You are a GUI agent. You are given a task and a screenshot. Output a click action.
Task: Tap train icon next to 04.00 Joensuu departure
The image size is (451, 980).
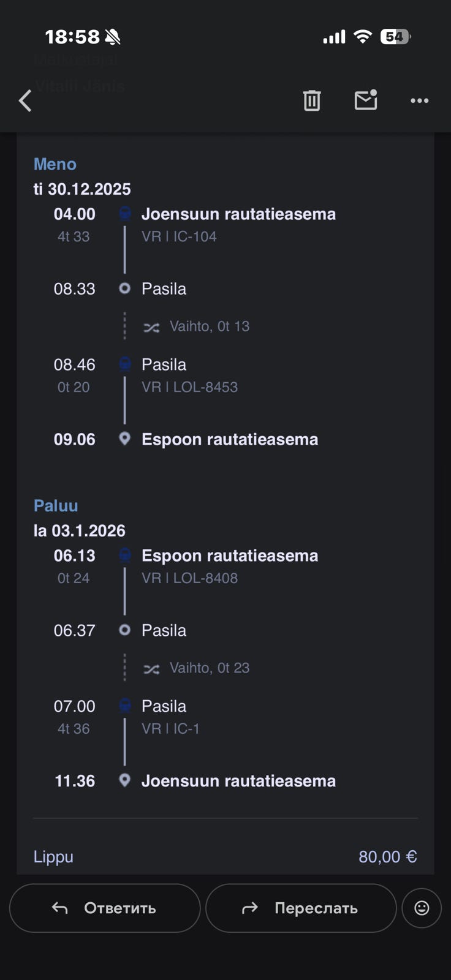(125, 214)
